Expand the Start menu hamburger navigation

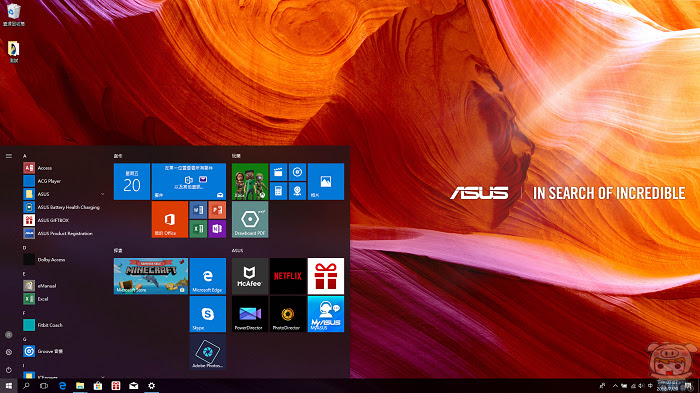(x=8, y=156)
